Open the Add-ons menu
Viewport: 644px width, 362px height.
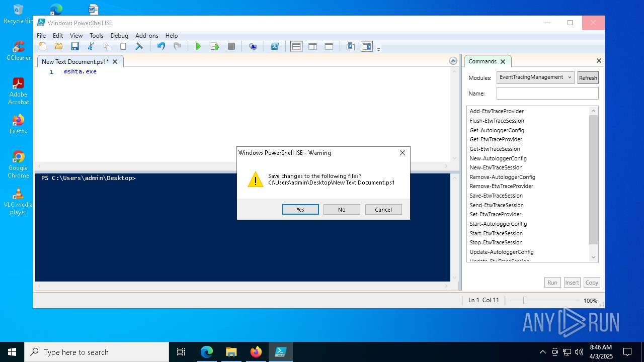click(x=147, y=36)
